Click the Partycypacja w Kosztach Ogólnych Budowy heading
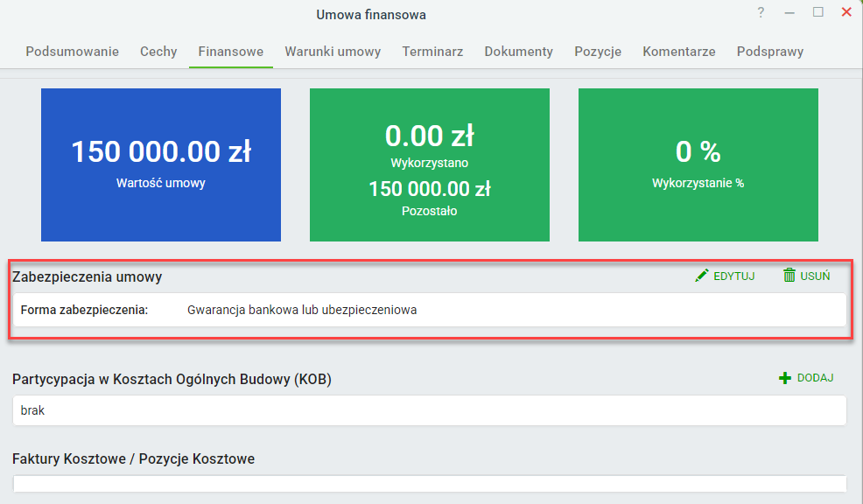Screen dimensions: 863x504 pos(172,380)
